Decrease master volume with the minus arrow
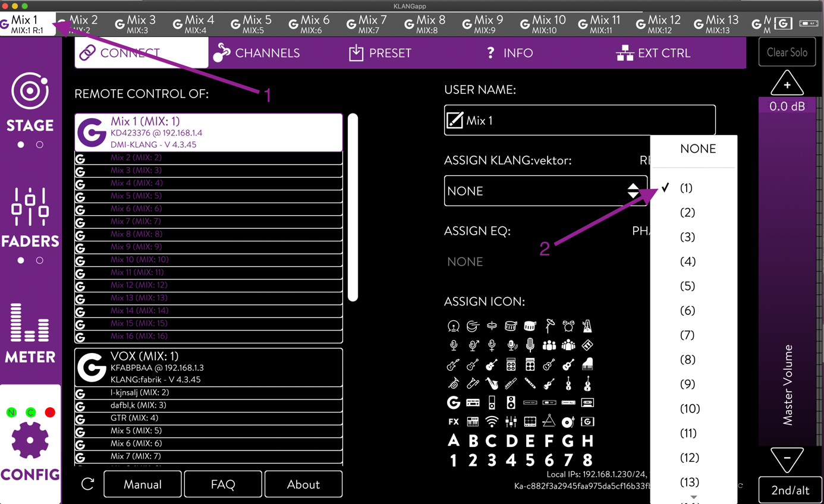 [787, 459]
